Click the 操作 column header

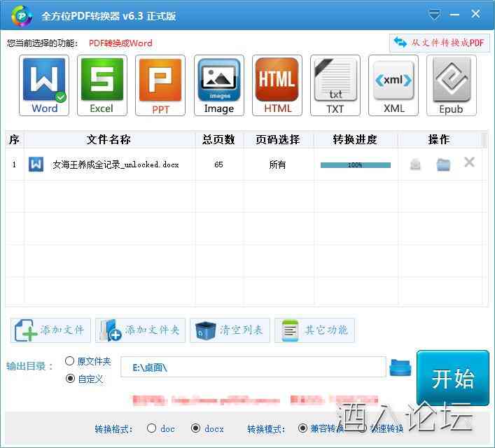coord(439,139)
